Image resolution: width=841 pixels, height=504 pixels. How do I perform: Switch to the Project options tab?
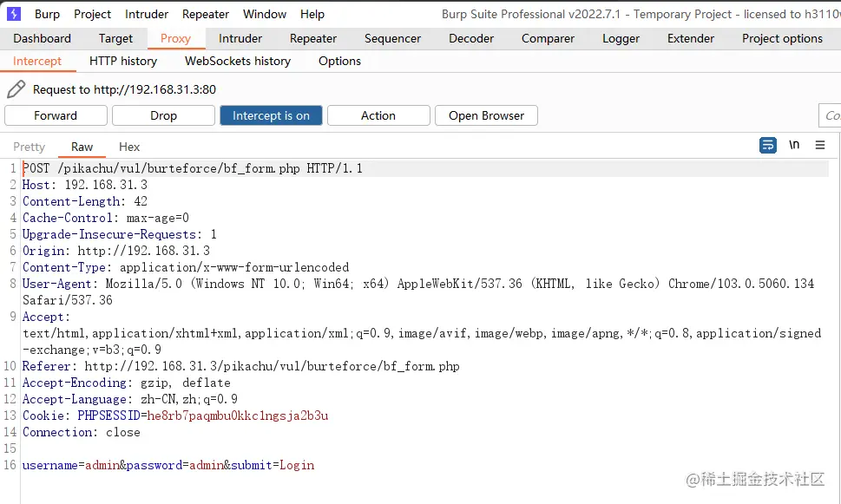(x=782, y=39)
